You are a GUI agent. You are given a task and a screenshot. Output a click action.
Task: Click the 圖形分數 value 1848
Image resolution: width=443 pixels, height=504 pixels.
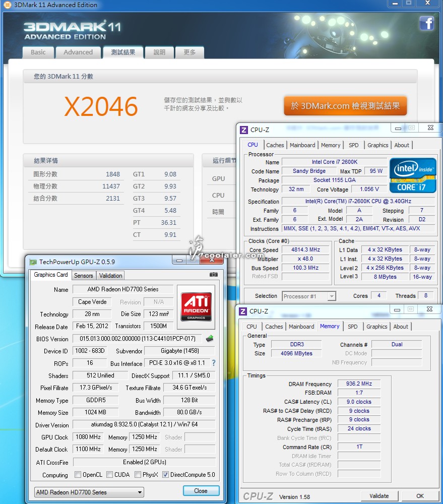[x=113, y=174]
